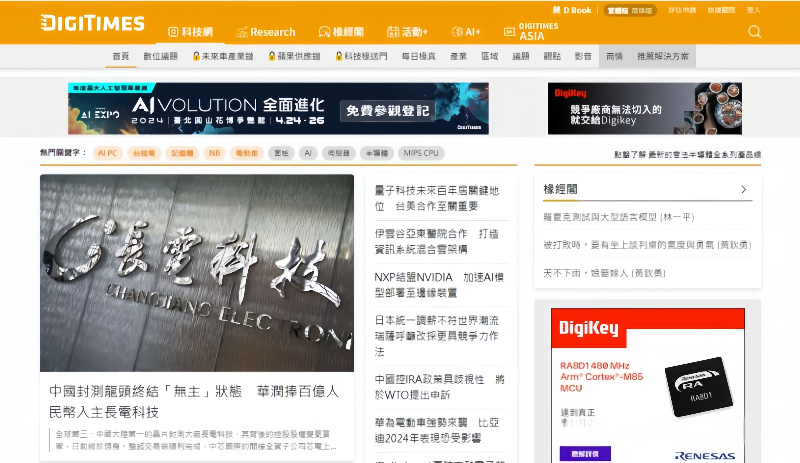Viewport: 800px width, 463px height.
Task: Open DIGITIMES ASIA site link
Action: (531, 32)
